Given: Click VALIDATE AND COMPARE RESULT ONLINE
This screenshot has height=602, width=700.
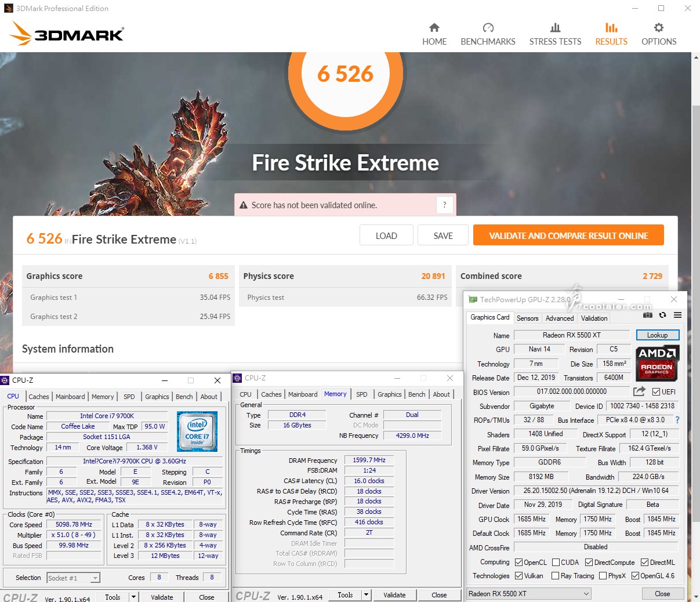Looking at the screenshot, I should [x=568, y=235].
